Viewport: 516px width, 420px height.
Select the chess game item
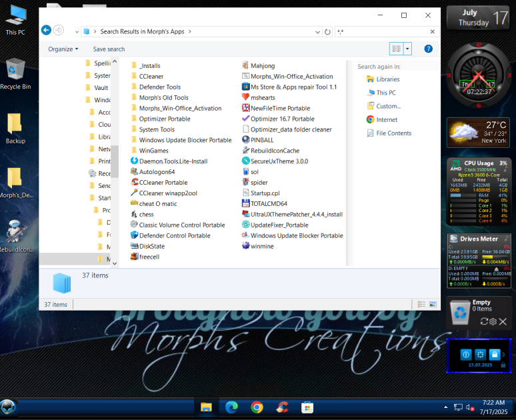coord(142,214)
